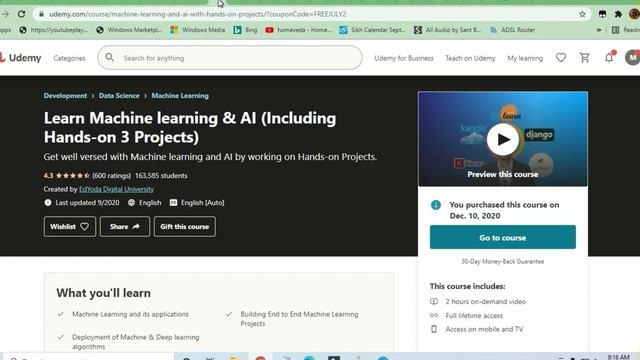The width and height of the screenshot is (640, 360).
Task: Open the Categories menu
Action: click(69, 58)
